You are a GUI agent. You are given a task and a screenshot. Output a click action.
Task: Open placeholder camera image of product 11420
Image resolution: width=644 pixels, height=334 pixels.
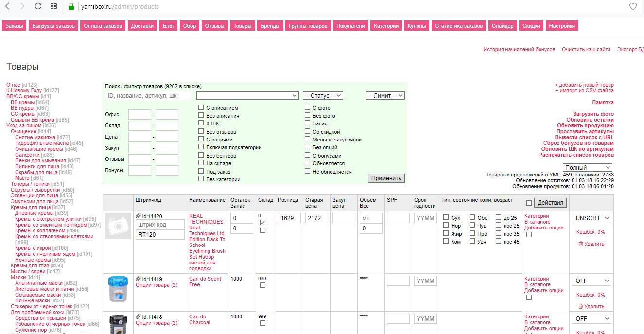[x=118, y=226]
